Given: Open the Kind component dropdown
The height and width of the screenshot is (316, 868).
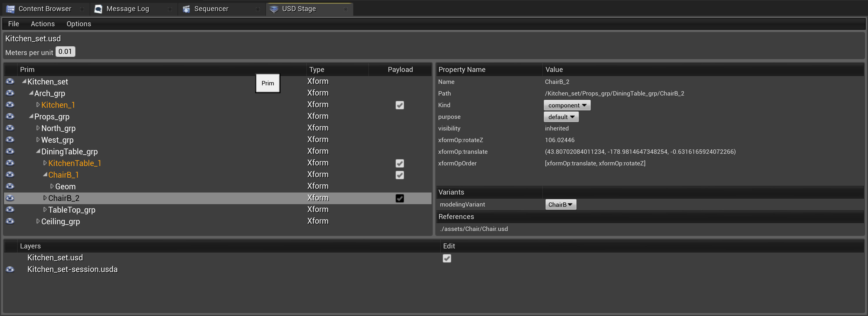Looking at the screenshot, I should 567,105.
